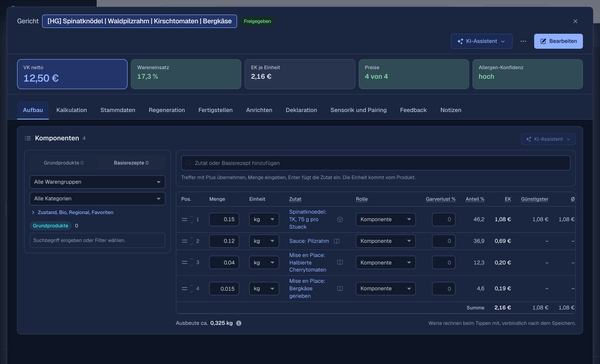Image resolution: width=600 pixels, height=364 pixels.
Task: Click the book icon next to Halbierte Cherrytomaten
Action: (x=340, y=262)
